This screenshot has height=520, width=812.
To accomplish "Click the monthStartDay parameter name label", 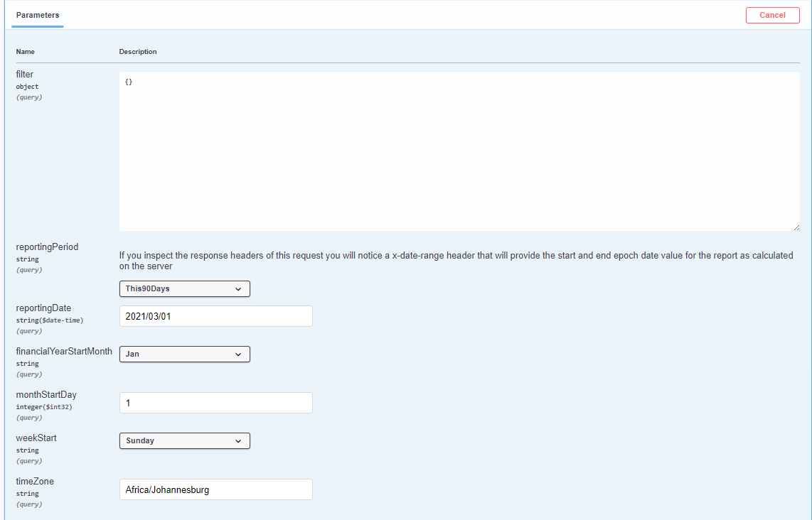I will [x=46, y=395].
